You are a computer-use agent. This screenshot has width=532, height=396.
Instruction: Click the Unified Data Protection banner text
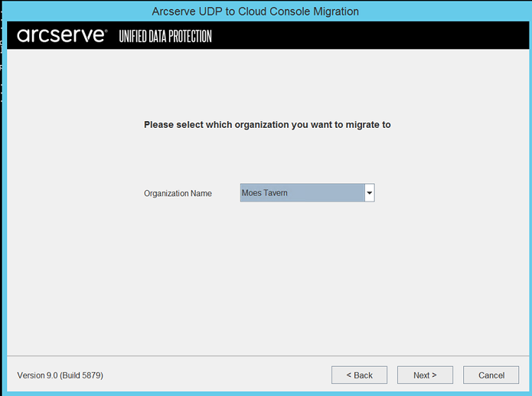click(x=165, y=36)
